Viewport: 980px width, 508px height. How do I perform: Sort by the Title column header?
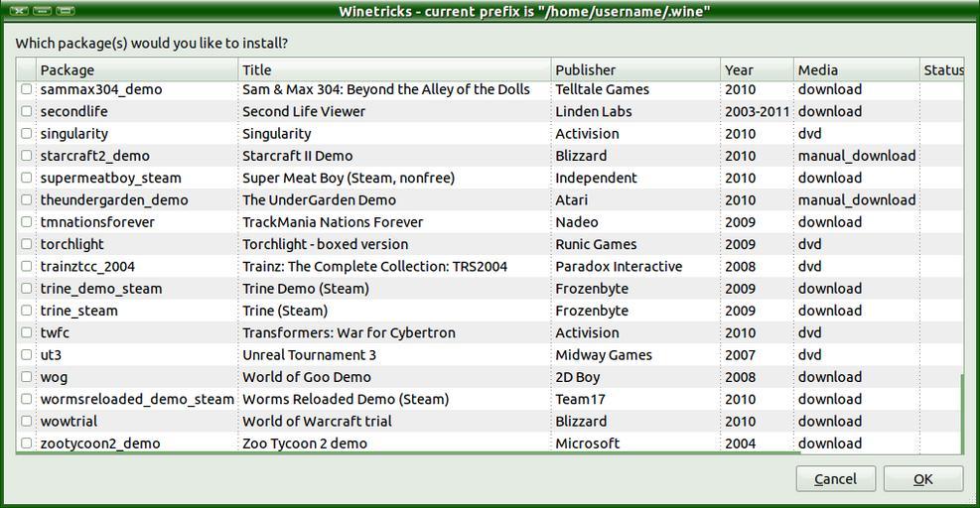394,69
